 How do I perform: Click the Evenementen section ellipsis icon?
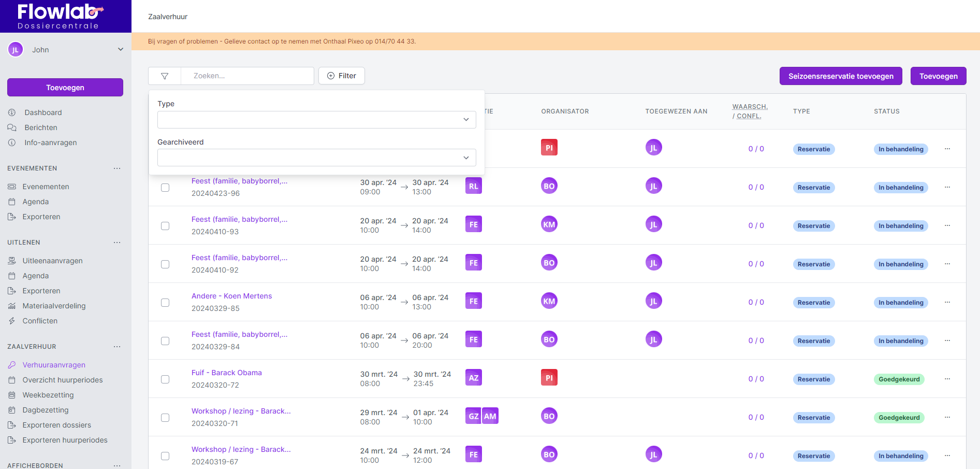(x=117, y=168)
